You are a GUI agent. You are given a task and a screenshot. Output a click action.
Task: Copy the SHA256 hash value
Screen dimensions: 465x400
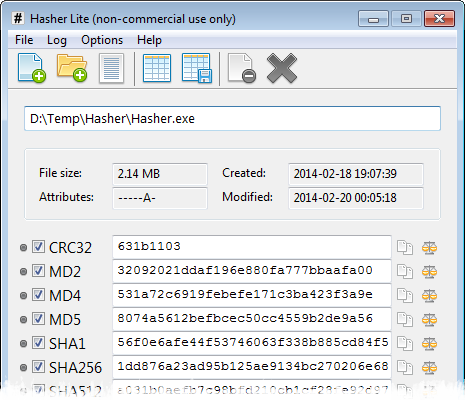click(405, 368)
